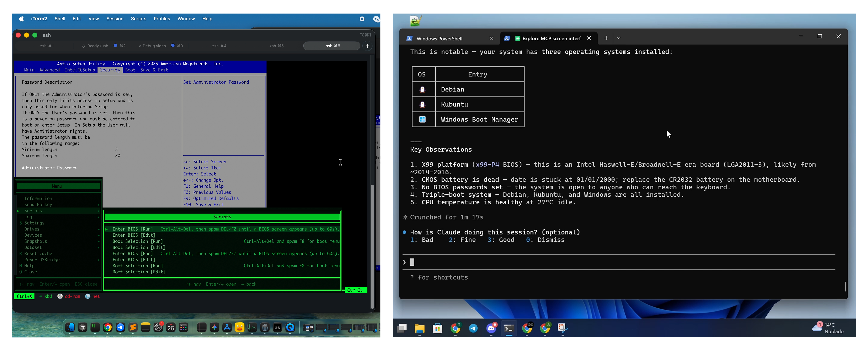Open Task View on the Windows taskbar
The height and width of the screenshot is (351, 868).
(402, 328)
